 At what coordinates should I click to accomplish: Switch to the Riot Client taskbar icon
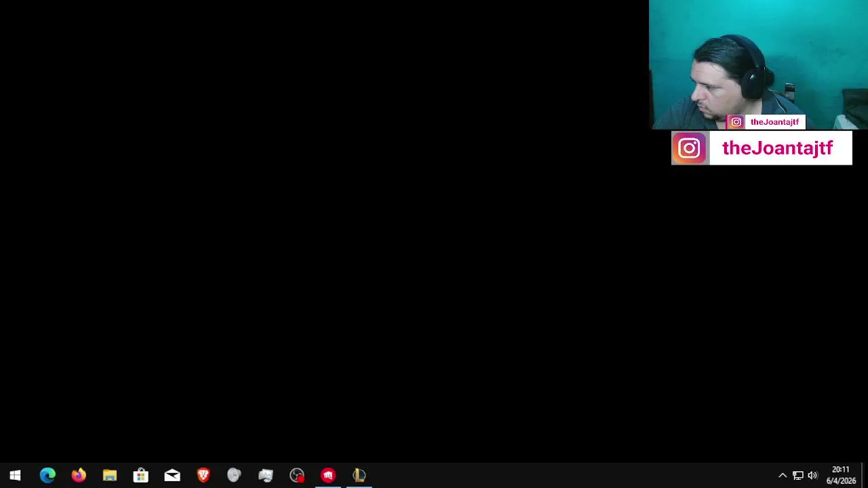point(328,475)
